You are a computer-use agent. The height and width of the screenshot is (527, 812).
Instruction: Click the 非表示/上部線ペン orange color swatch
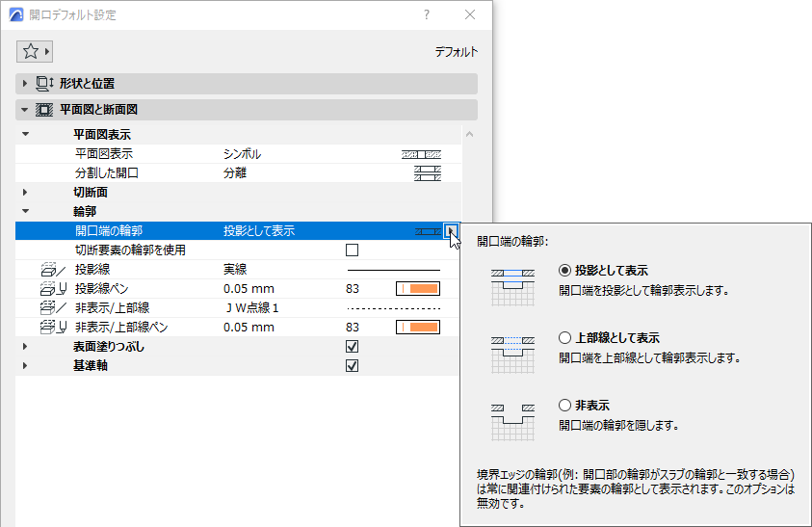[418, 327]
